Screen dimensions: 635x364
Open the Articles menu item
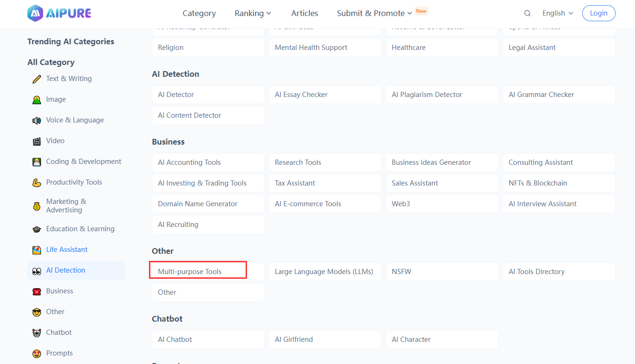(305, 13)
